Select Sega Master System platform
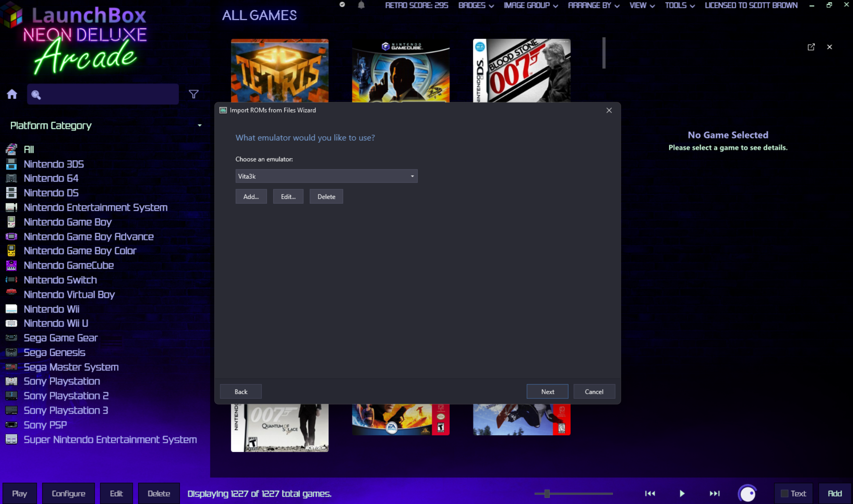Viewport: 853px width, 504px height. tap(71, 367)
